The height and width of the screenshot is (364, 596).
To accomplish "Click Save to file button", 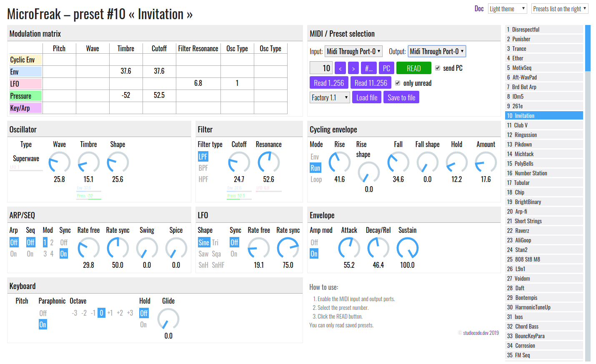I will click(401, 97).
